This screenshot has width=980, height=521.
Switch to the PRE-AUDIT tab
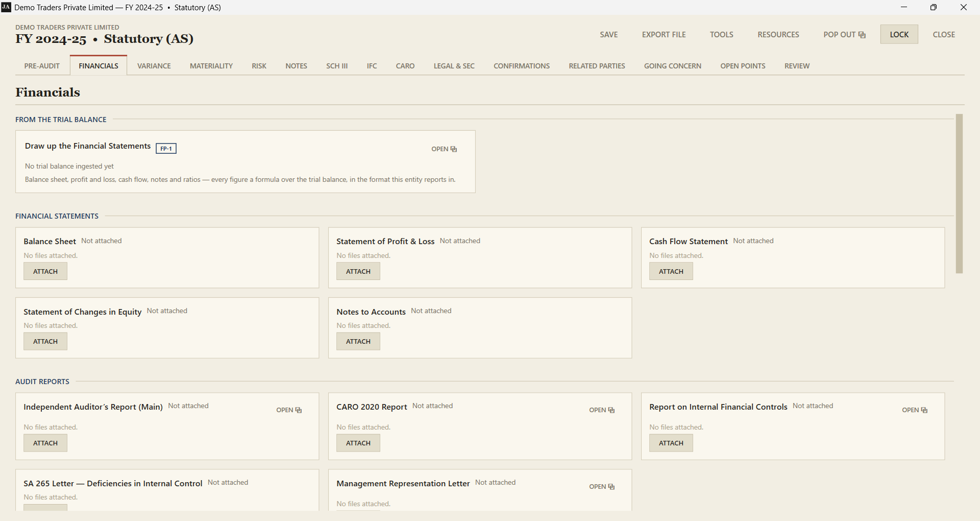[42, 66]
